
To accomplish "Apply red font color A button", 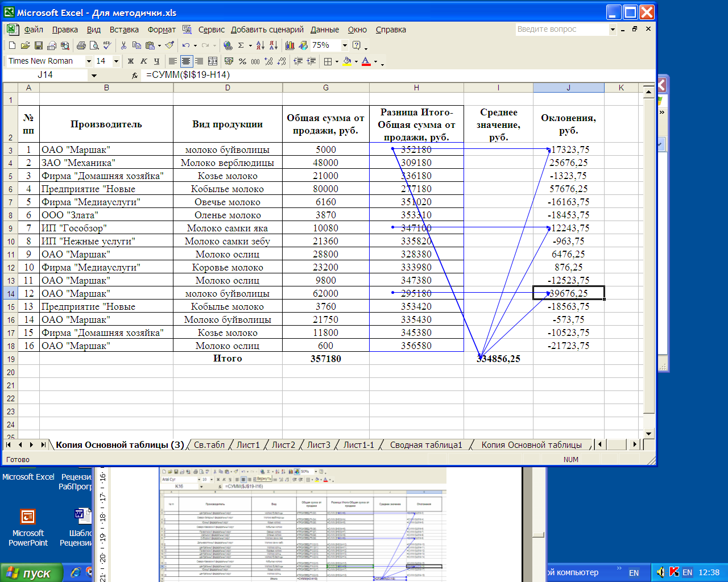I will pyautogui.click(x=366, y=61).
